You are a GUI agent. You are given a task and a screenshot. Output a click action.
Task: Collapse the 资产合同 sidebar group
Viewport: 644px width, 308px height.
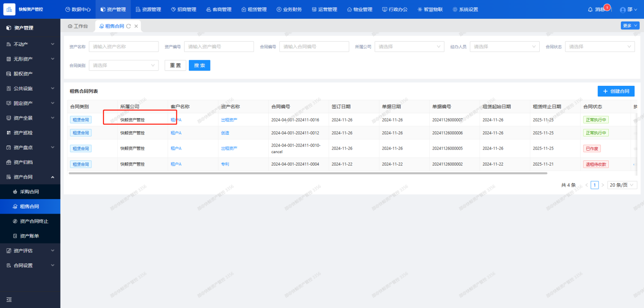[30, 177]
